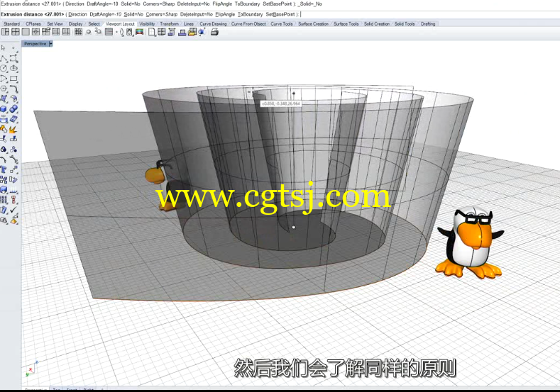Switch to the Standard toolbar tab
Viewport: 560px width, 392px height.
(11, 24)
